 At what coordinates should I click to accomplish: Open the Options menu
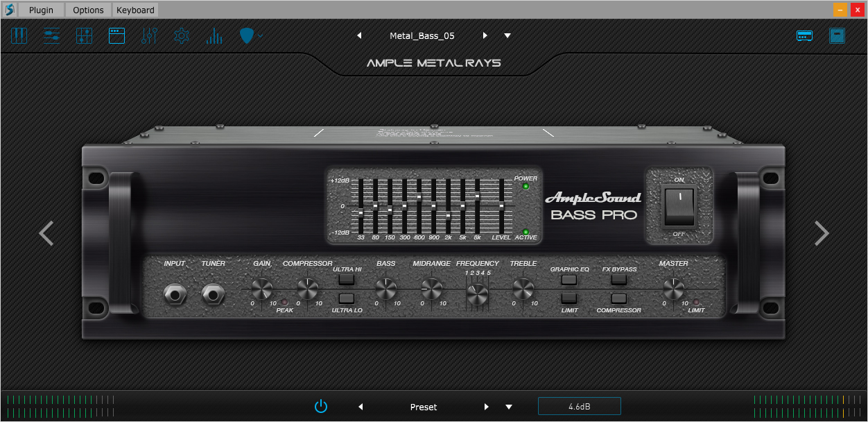click(89, 10)
